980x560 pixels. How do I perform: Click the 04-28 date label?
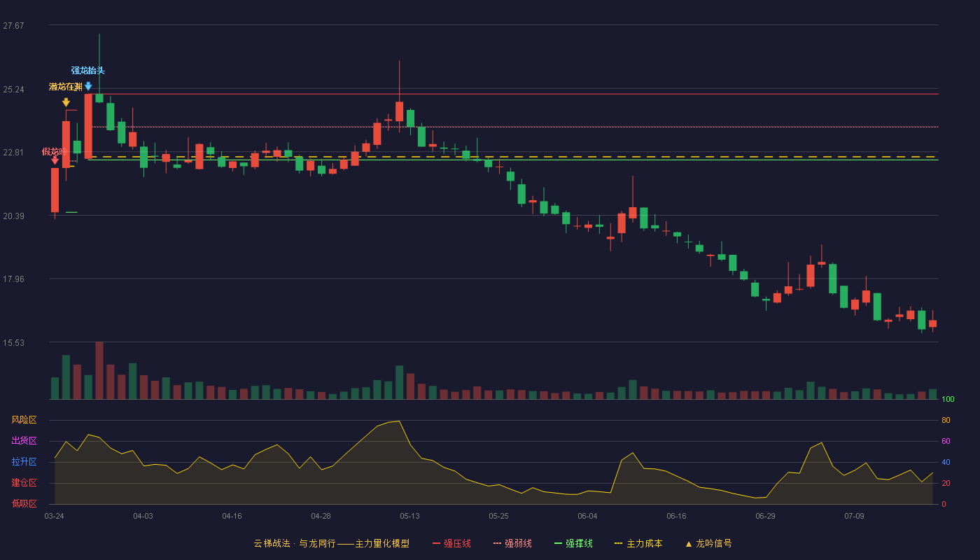[x=321, y=516]
